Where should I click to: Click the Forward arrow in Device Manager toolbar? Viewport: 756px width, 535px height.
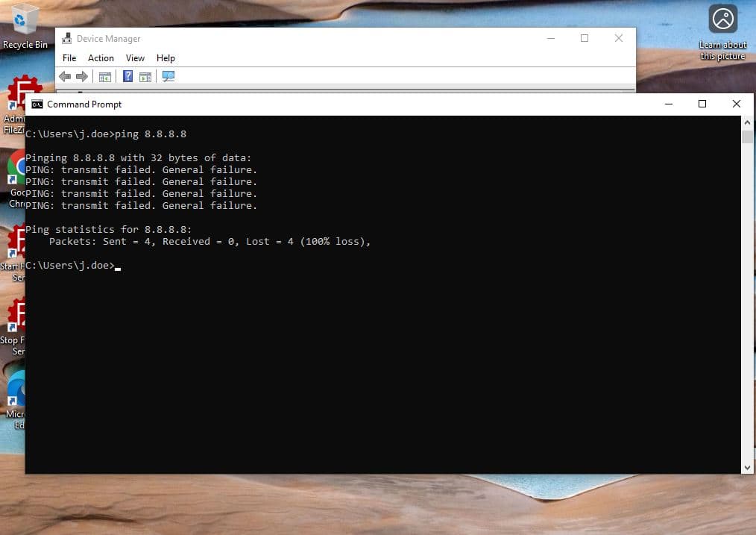point(81,77)
